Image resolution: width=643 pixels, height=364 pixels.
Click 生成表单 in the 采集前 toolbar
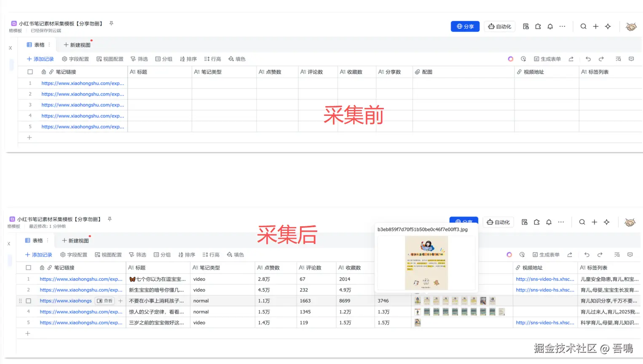point(547,59)
